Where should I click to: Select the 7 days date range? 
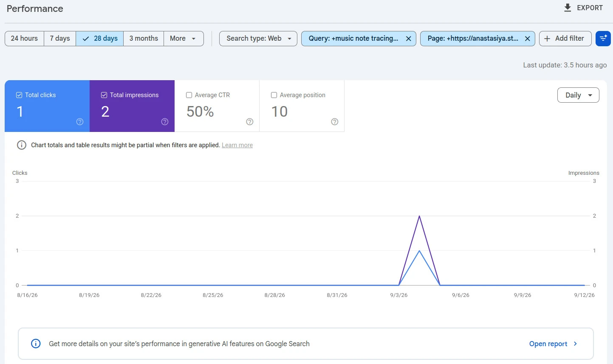pos(60,39)
